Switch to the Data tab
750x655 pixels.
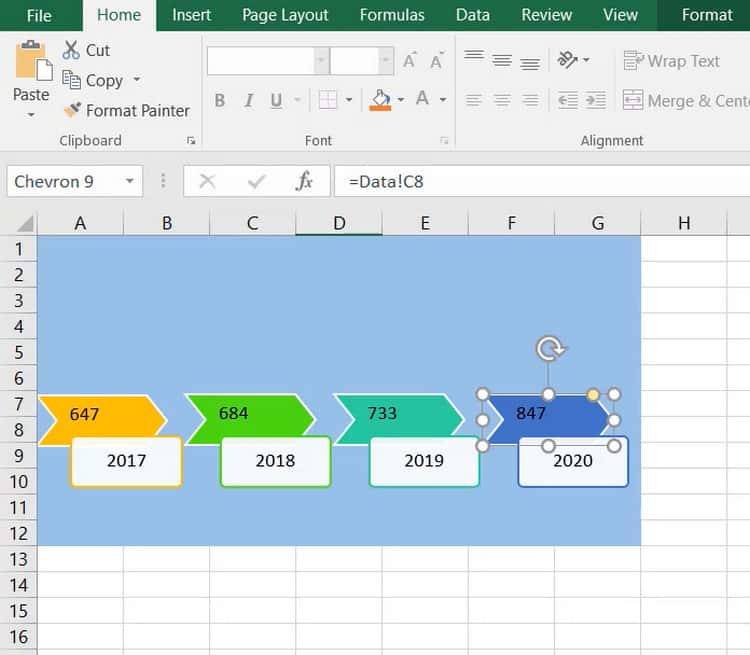(473, 15)
